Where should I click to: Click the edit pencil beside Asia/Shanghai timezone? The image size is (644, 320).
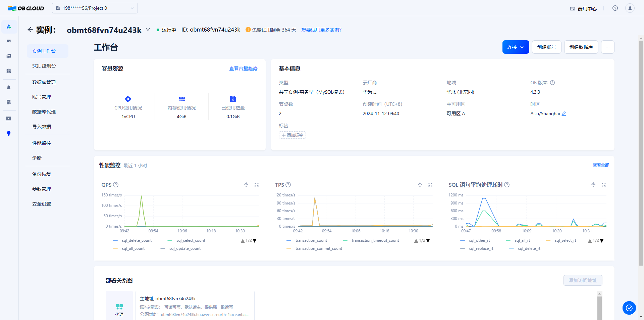(564, 114)
